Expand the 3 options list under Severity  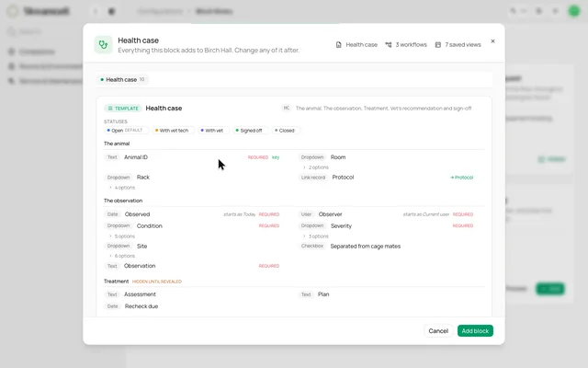pyautogui.click(x=316, y=236)
